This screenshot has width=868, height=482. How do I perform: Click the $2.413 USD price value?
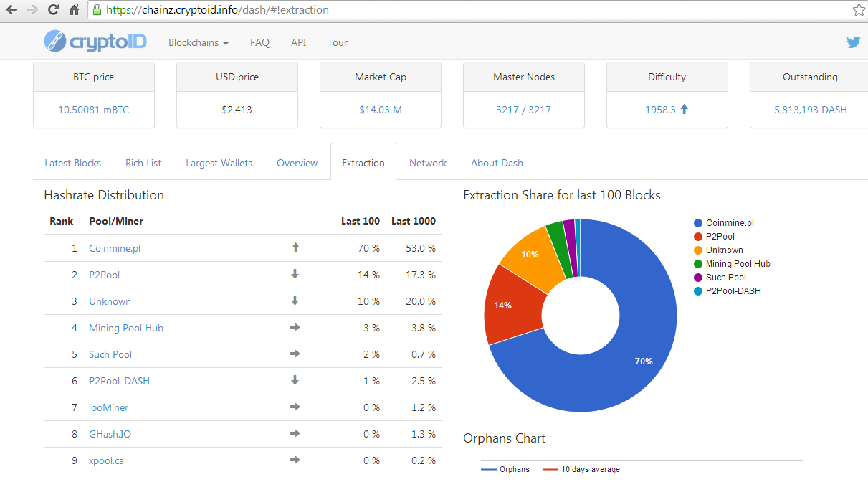(237, 110)
